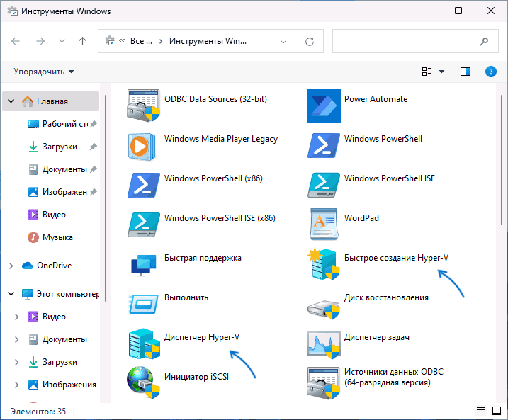The height and width of the screenshot is (420, 508).
Task: Open recent locations dropdown arrow
Action: coord(62,41)
